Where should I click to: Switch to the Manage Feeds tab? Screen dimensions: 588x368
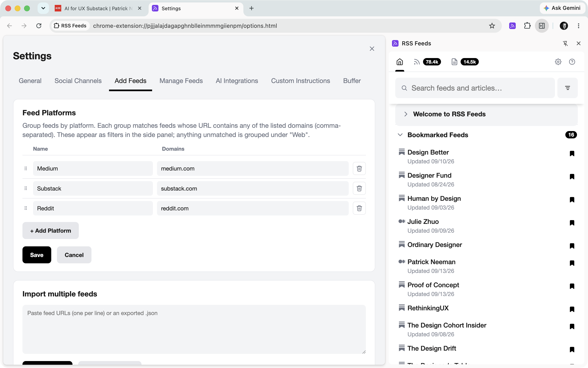click(181, 81)
